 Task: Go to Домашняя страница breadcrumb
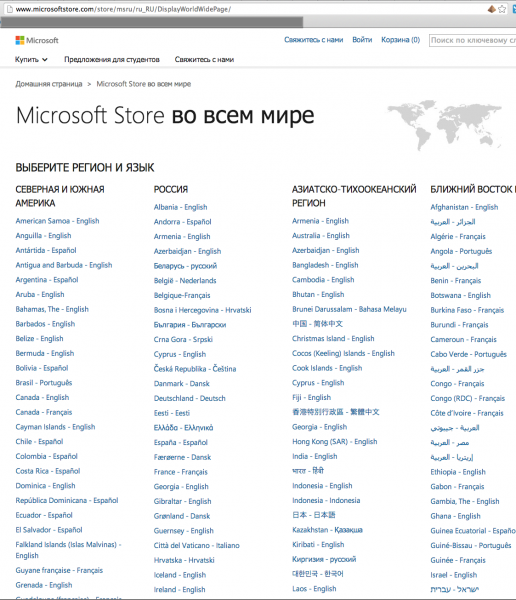tap(49, 84)
